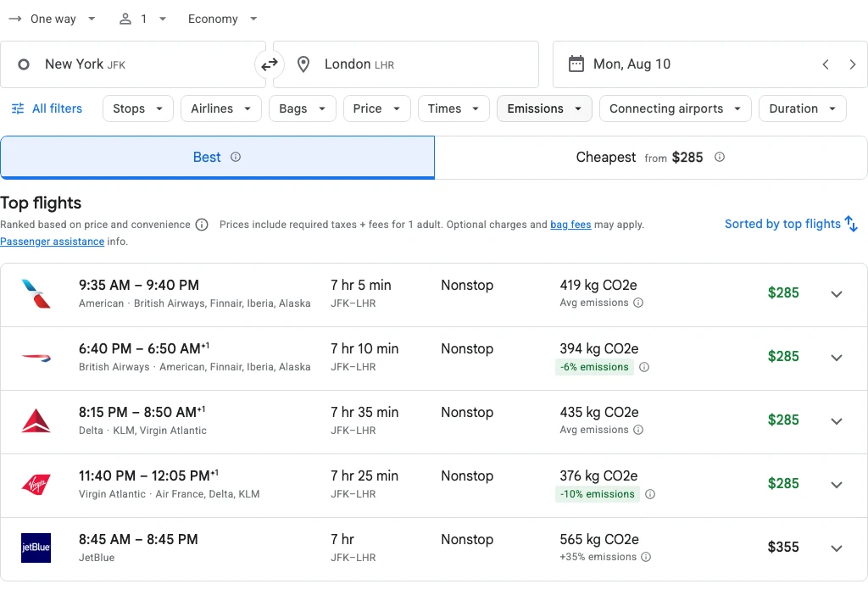Click the -6% emissions badge
The image size is (868, 595).
594,367
